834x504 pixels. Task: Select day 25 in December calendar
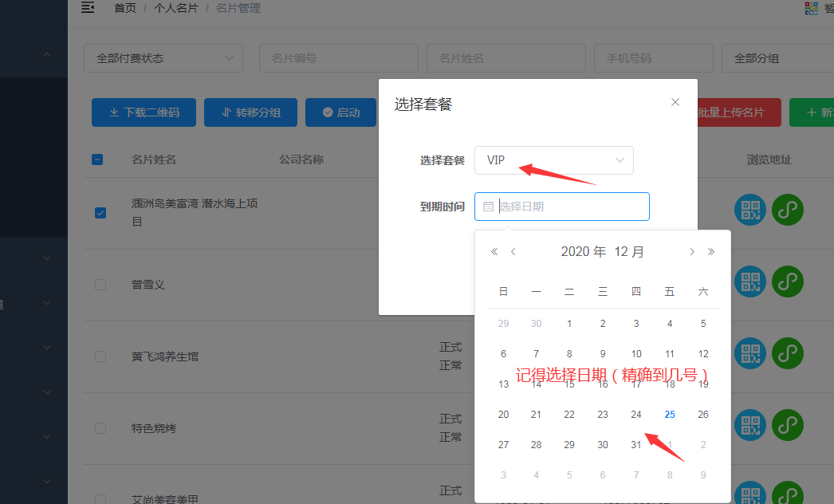(x=670, y=415)
